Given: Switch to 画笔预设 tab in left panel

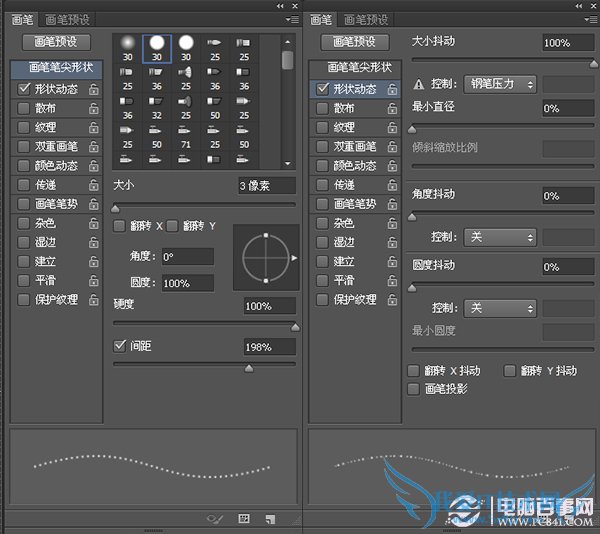Looking at the screenshot, I should pos(67,19).
